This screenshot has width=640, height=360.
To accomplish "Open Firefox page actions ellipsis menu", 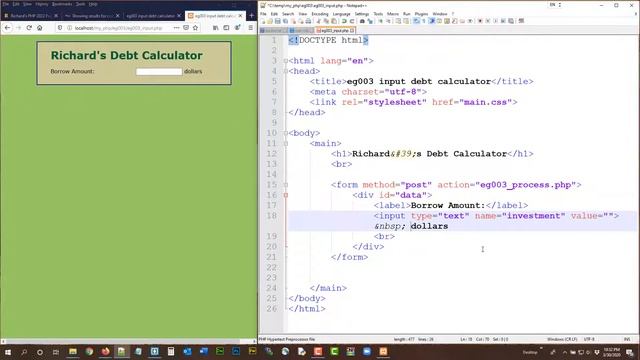I will (x=176, y=28).
